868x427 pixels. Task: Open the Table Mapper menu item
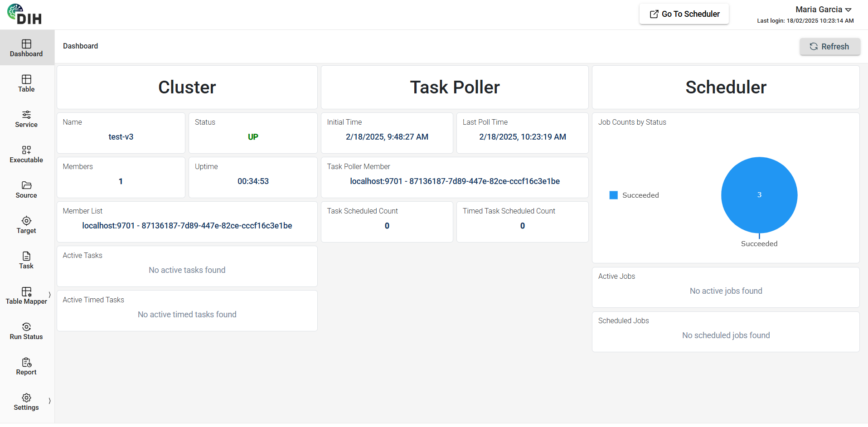pos(26,296)
